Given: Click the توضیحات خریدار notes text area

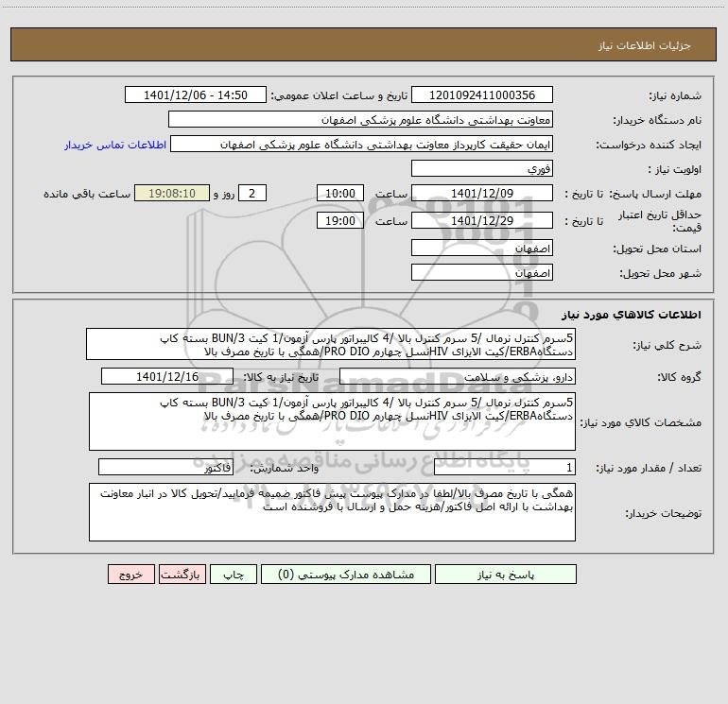Looking at the screenshot, I should tap(332, 512).
